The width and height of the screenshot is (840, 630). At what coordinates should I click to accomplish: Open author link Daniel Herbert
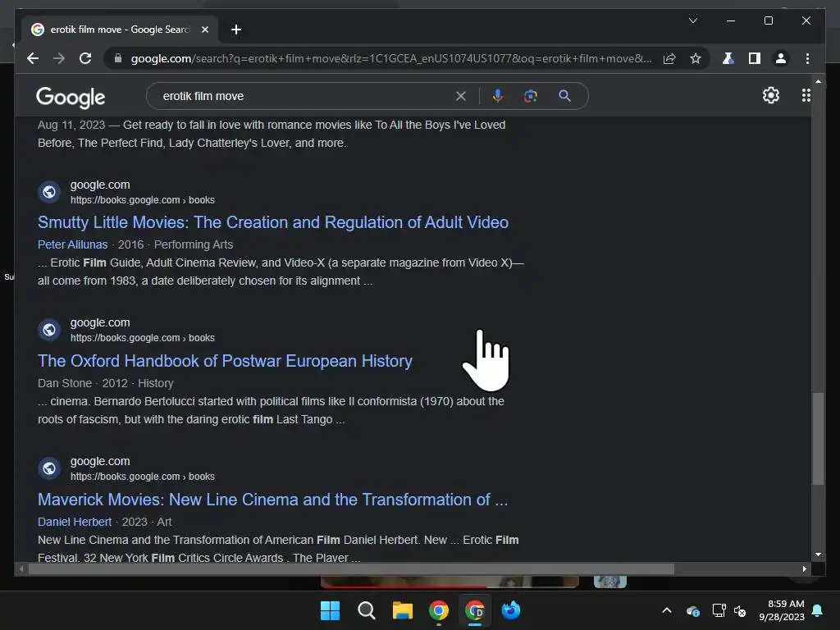pos(75,522)
